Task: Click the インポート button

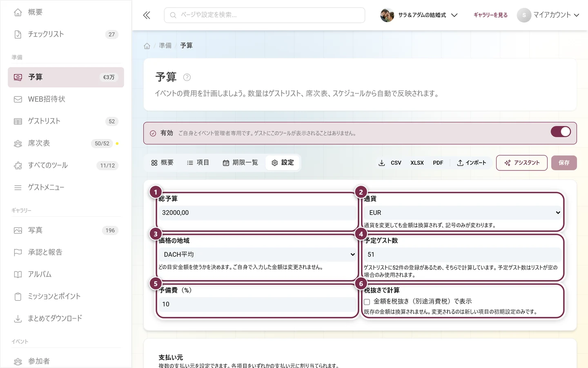Action: coord(472,163)
